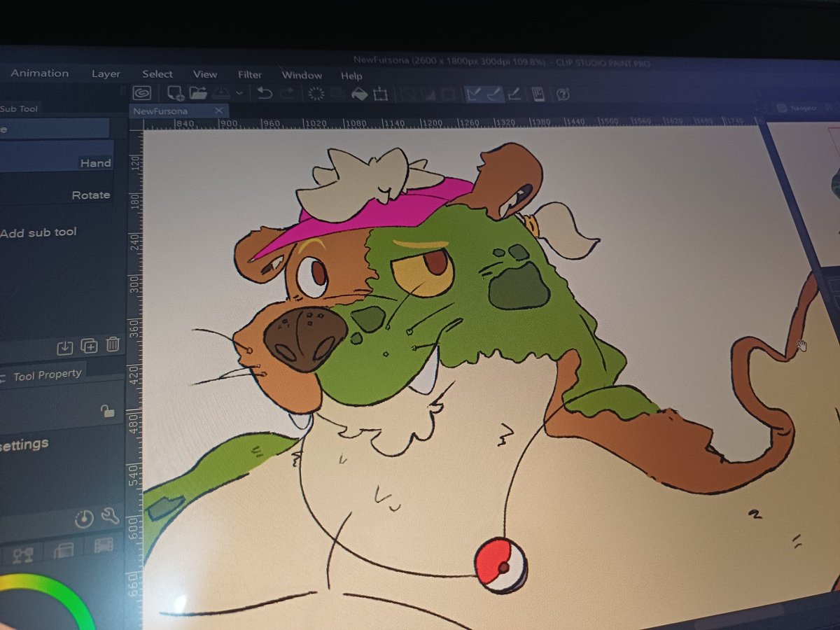Click the Save icon in command bar
This screenshot has width=840, height=630.
222,92
